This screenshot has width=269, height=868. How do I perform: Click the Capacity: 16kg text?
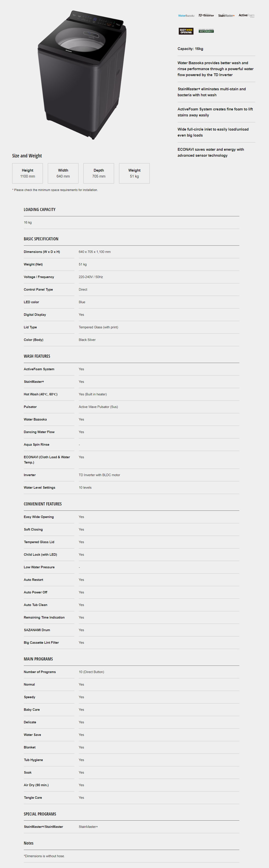tap(190, 49)
